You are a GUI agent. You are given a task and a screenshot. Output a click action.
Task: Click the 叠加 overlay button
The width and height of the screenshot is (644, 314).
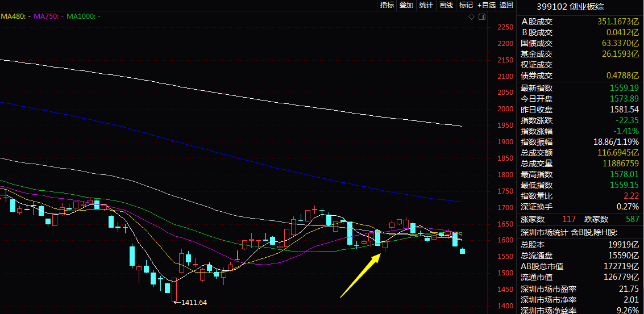tap(406, 5)
